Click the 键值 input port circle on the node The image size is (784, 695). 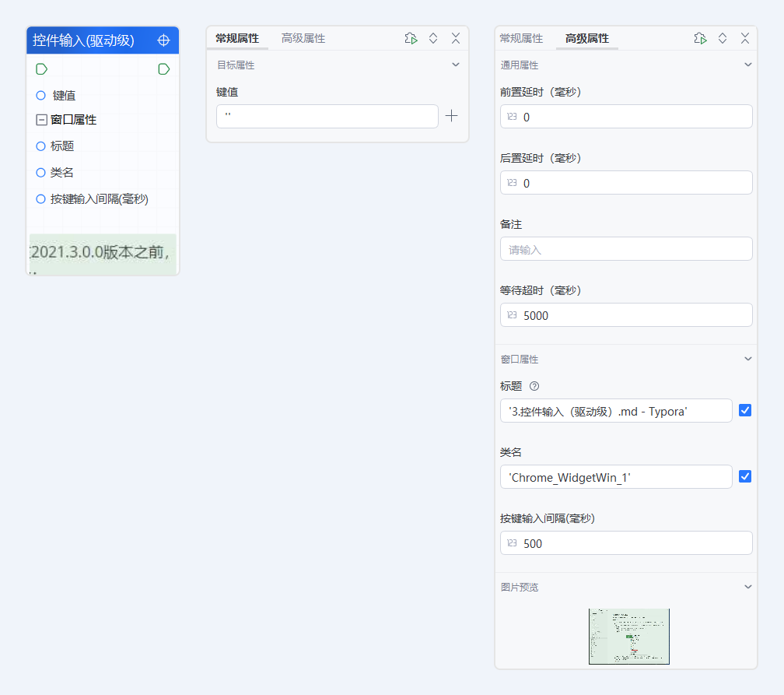tap(40, 95)
